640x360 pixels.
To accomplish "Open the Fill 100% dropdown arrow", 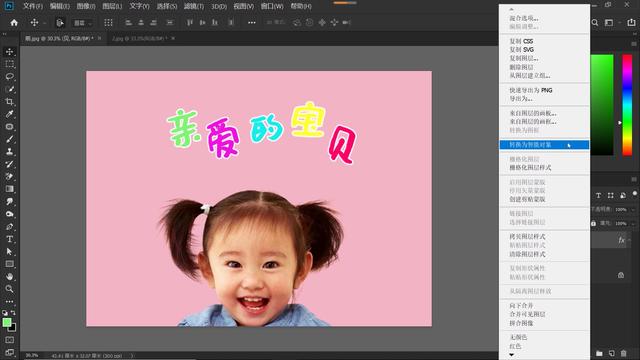I will (x=633, y=224).
